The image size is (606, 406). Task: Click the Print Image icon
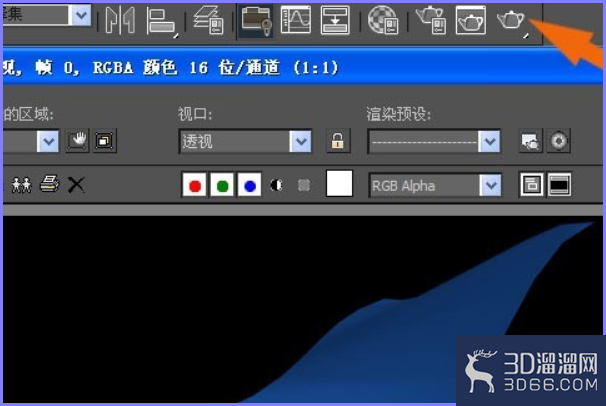pyautogui.click(x=49, y=184)
